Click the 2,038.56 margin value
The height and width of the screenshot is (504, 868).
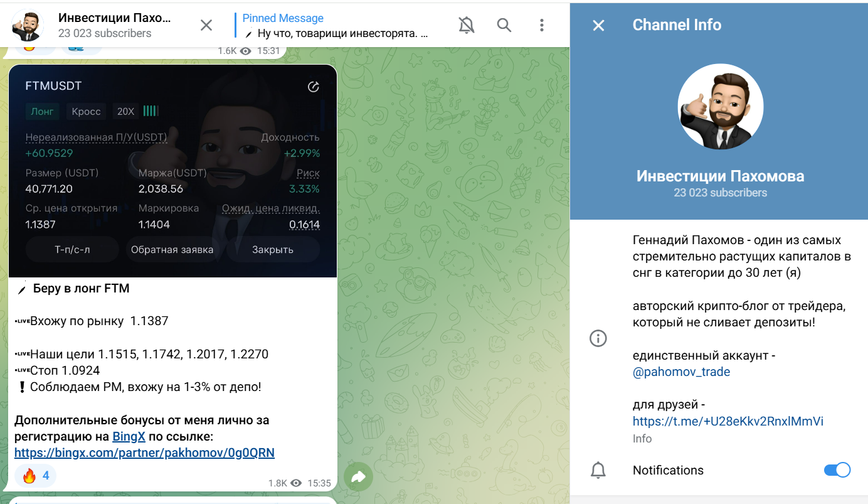[161, 189]
